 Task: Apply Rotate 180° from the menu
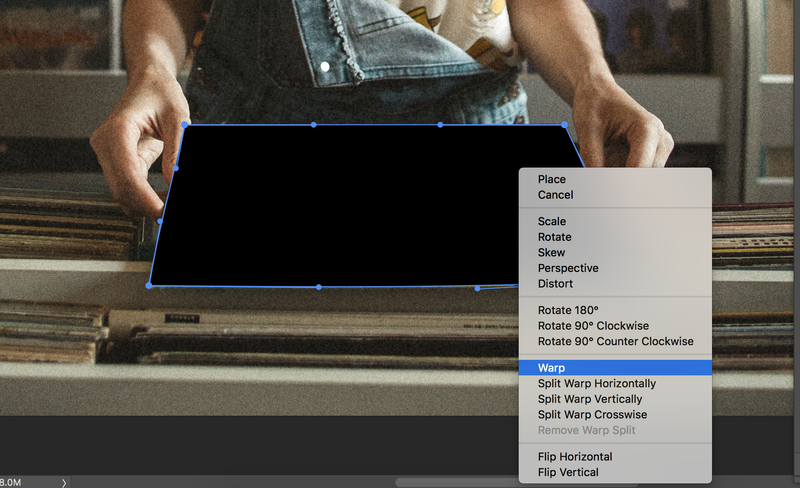[x=615, y=310]
